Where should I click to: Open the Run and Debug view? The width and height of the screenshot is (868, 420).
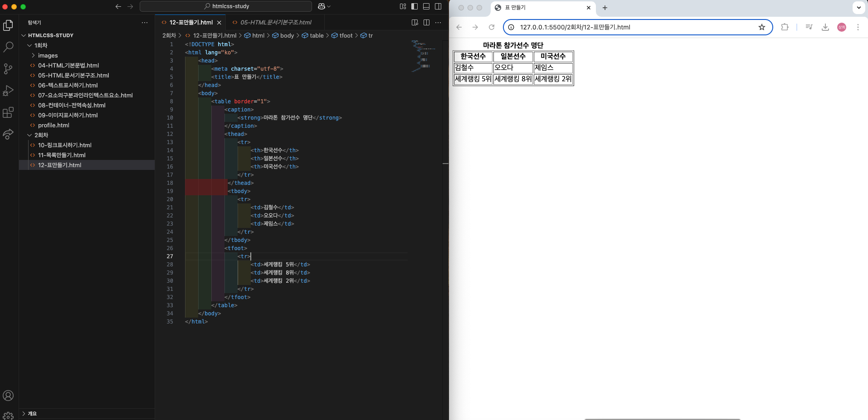[8, 90]
